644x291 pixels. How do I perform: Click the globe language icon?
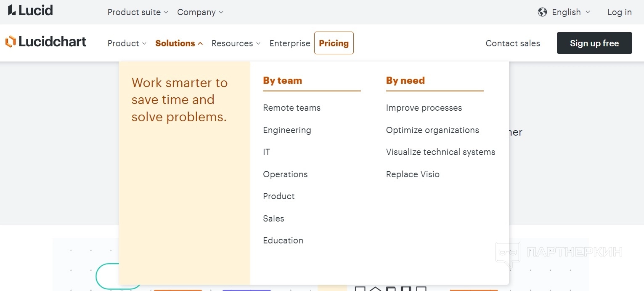[x=542, y=12]
